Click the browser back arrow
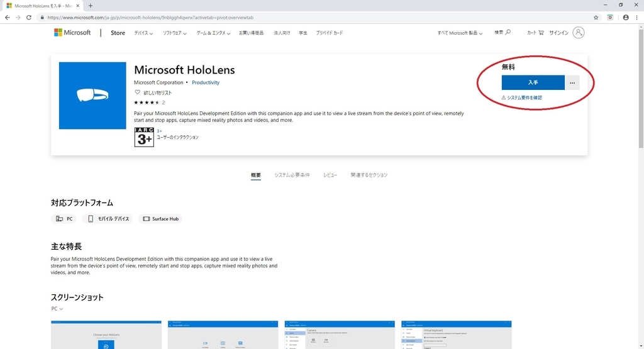The height and width of the screenshot is (349, 644). point(7,17)
